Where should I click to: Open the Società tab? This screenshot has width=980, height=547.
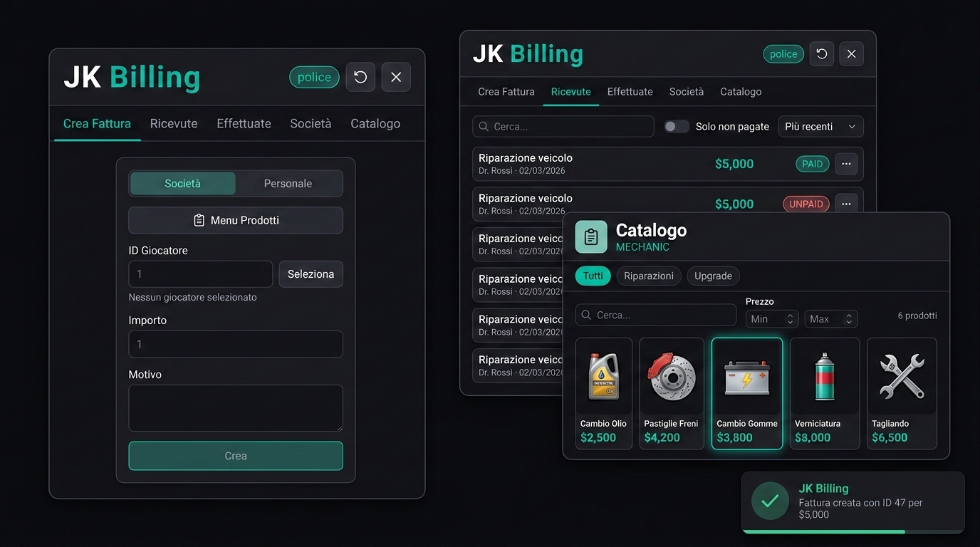pos(686,91)
